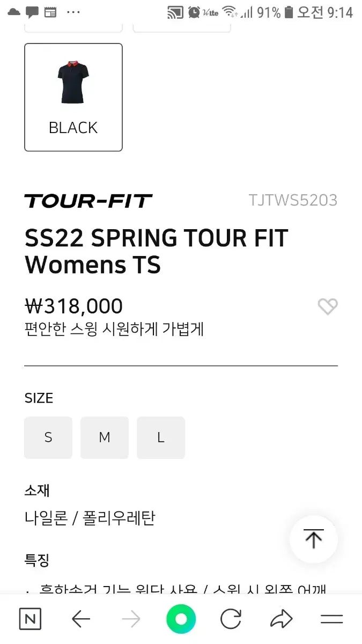
Task: Share this page using share arrow
Action: tap(281, 619)
